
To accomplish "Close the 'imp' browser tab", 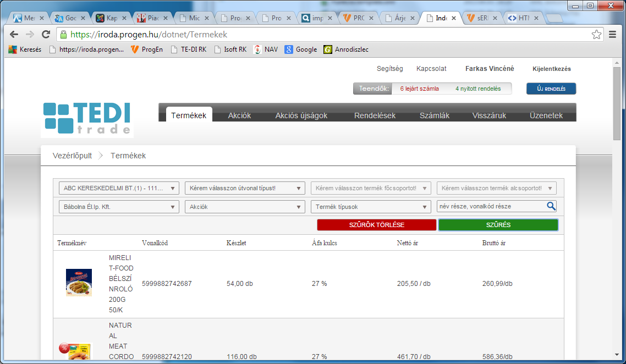I will coord(330,18).
